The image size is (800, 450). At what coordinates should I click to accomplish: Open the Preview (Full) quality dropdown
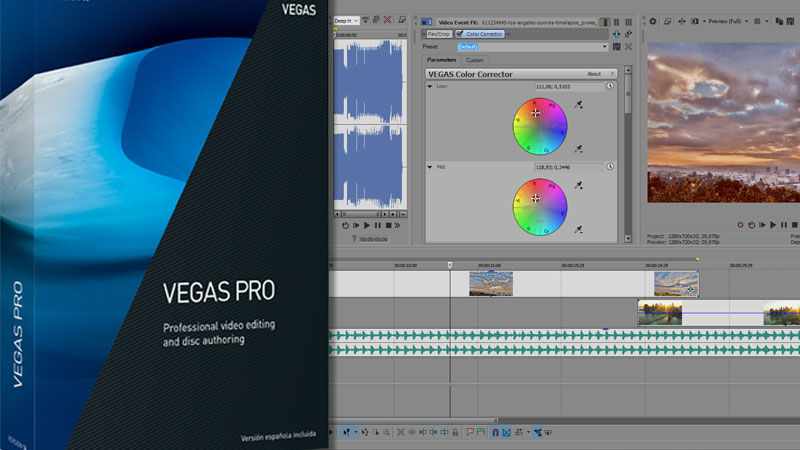coord(726,20)
